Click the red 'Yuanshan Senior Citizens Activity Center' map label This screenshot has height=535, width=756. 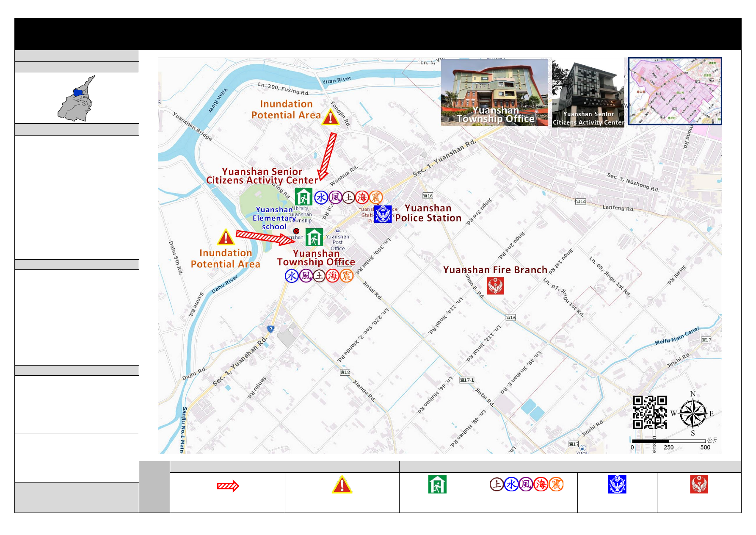262,176
